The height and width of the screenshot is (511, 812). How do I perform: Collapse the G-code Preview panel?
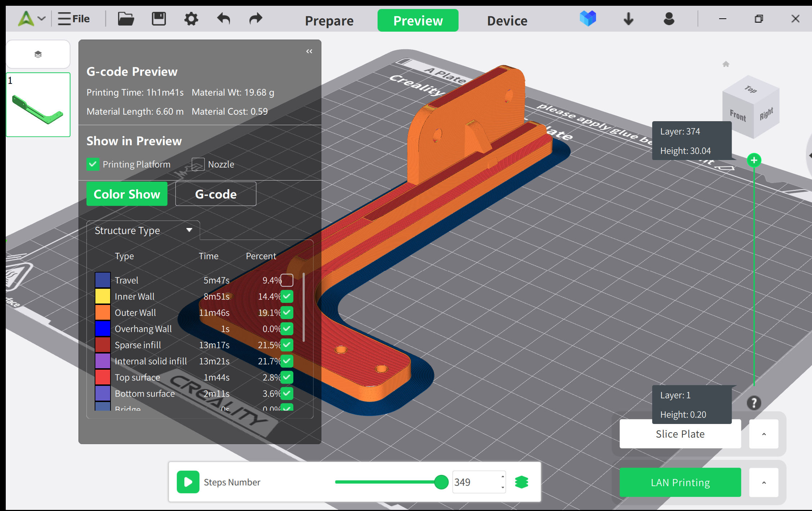[x=309, y=51]
